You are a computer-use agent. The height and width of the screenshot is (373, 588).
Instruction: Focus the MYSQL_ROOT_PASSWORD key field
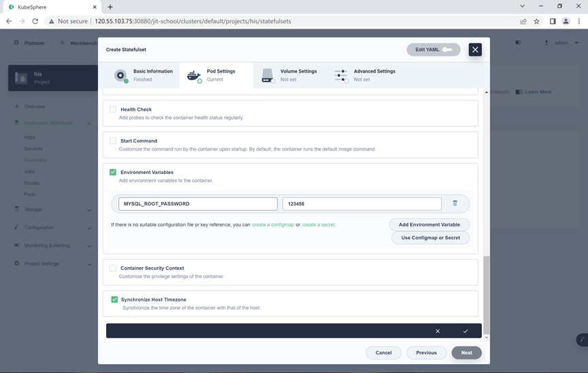(x=198, y=204)
